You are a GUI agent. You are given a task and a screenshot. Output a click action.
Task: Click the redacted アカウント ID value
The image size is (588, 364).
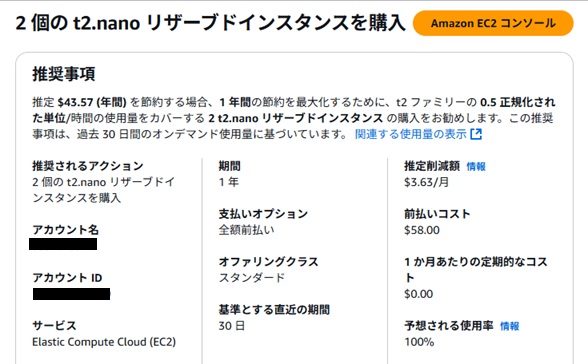(71, 294)
